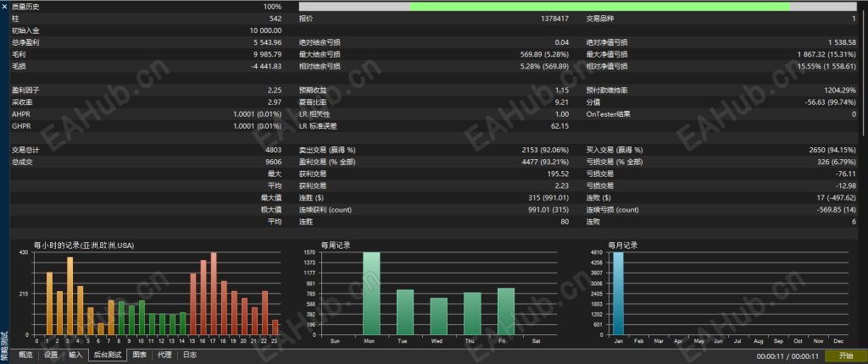Click the Jan bar in 每月记录 chart
The height and width of the screenshot is (364, 868).
click(x=618, y=294)
